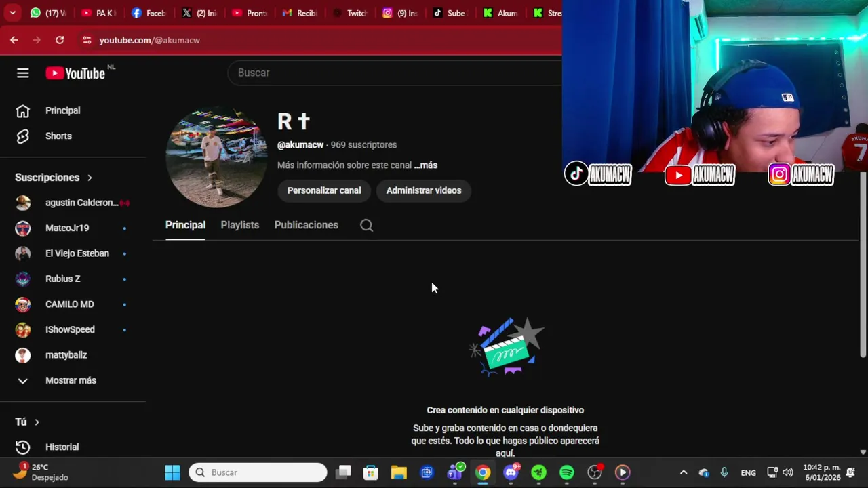Click the Windows Start button
The height and width of the screenshot is (488, 868).
pyautogui.click(x=172, y=472)
